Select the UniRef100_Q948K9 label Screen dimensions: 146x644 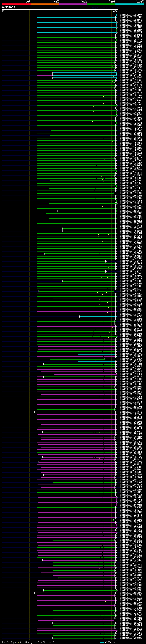click(131, 48)
